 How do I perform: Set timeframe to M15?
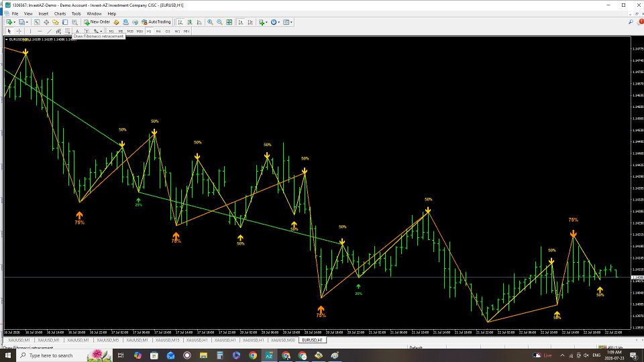click(130, 32)
